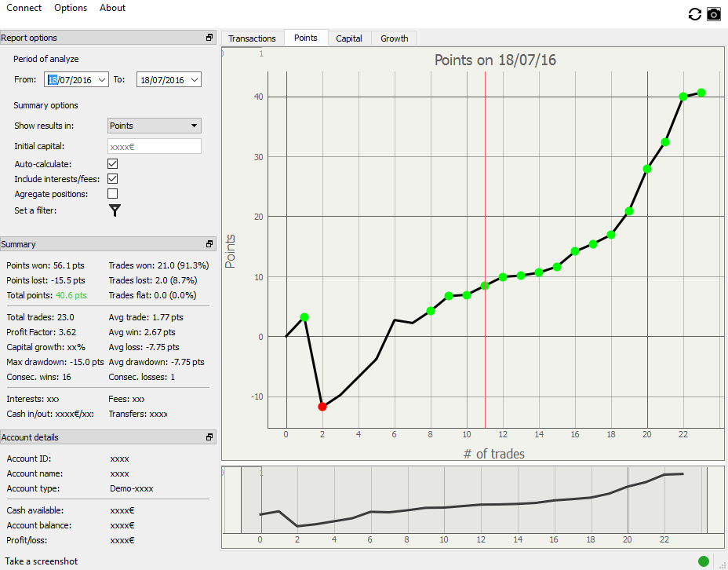Select the Points tab
This screenshot has height=570, width=728.
click(305, 38)
